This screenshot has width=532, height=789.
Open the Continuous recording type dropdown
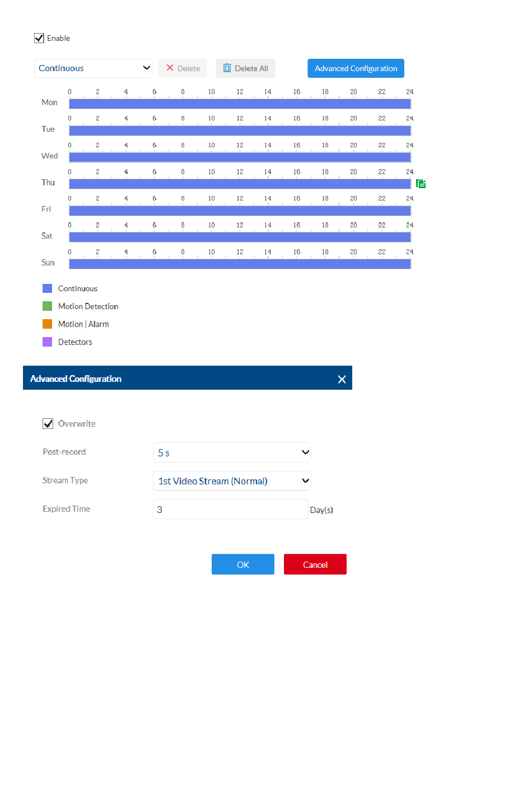click(x=93, y=68)
